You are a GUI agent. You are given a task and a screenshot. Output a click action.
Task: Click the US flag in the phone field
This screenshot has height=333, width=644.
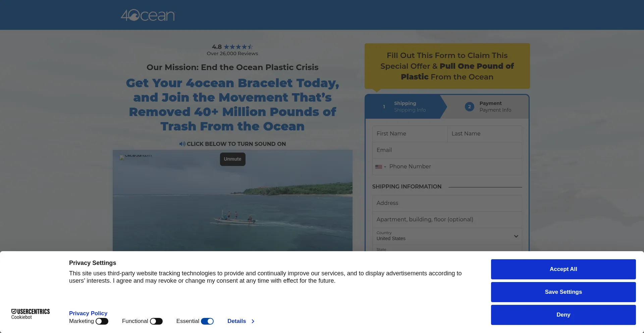379,167
